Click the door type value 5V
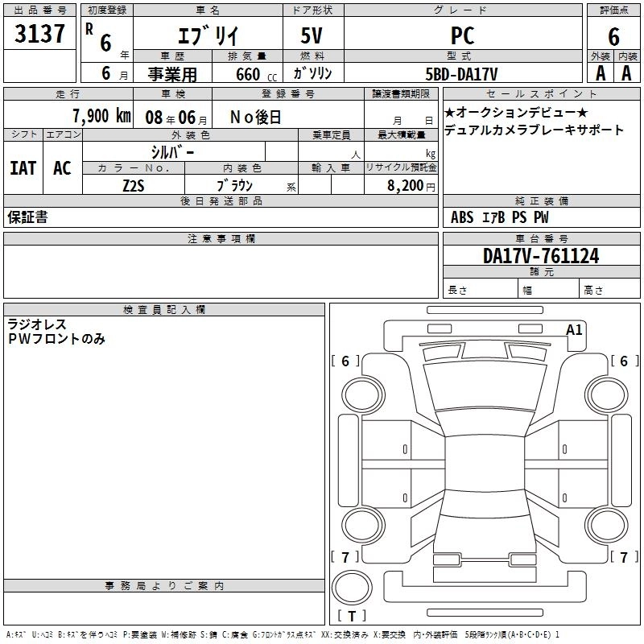The width and height of the screenshot is (644, 644). point(312,35)
